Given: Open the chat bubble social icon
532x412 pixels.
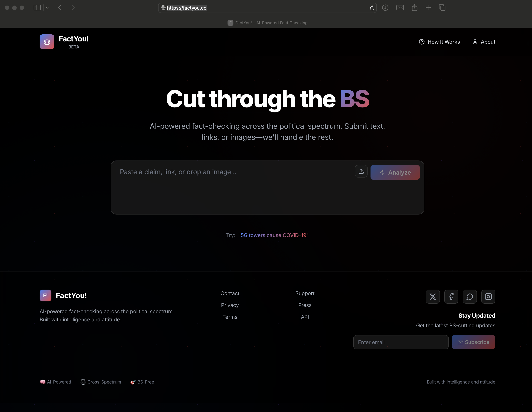Looking at the screenshot, I should [x=470, y=297].
